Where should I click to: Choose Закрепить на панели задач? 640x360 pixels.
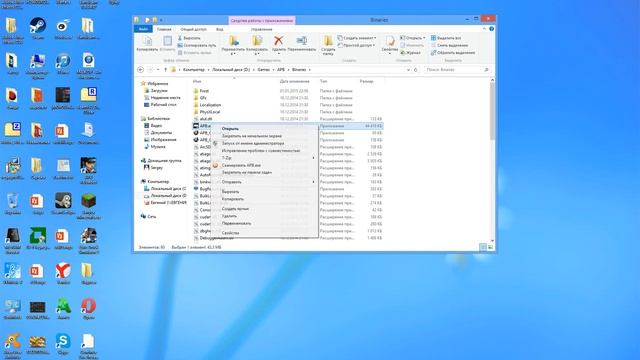pyautogui.click(x=264, y=173)
